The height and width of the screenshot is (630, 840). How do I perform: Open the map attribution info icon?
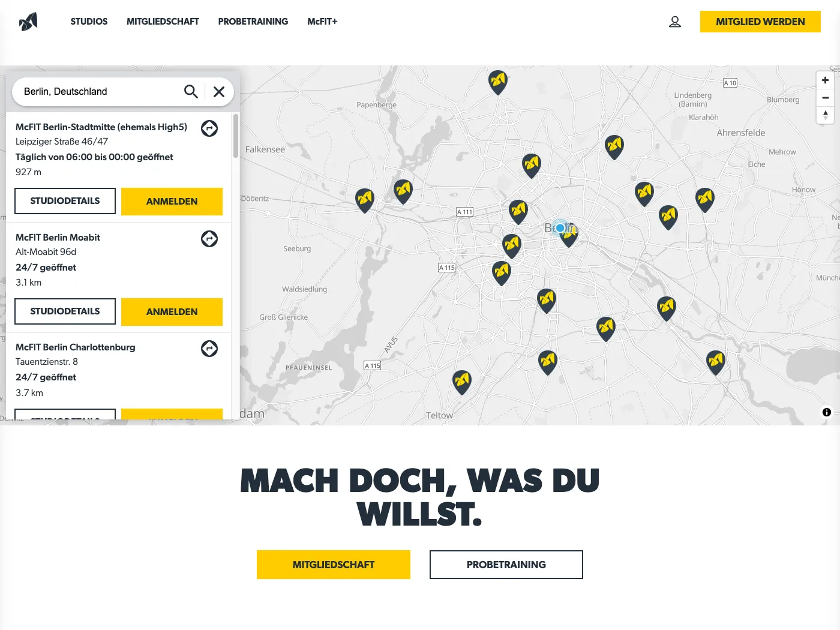click(827, 412)
